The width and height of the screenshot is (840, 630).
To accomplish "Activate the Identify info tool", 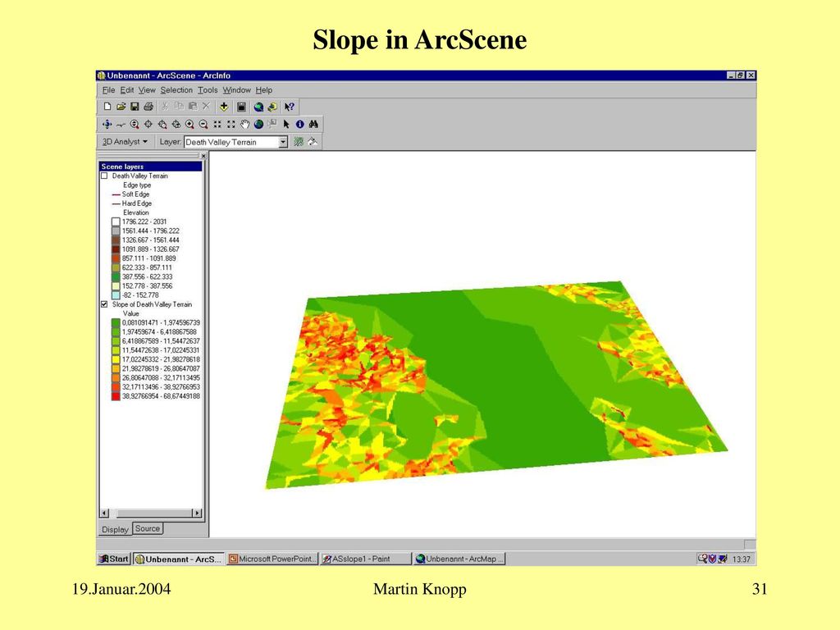I will (x=300, y=125).
